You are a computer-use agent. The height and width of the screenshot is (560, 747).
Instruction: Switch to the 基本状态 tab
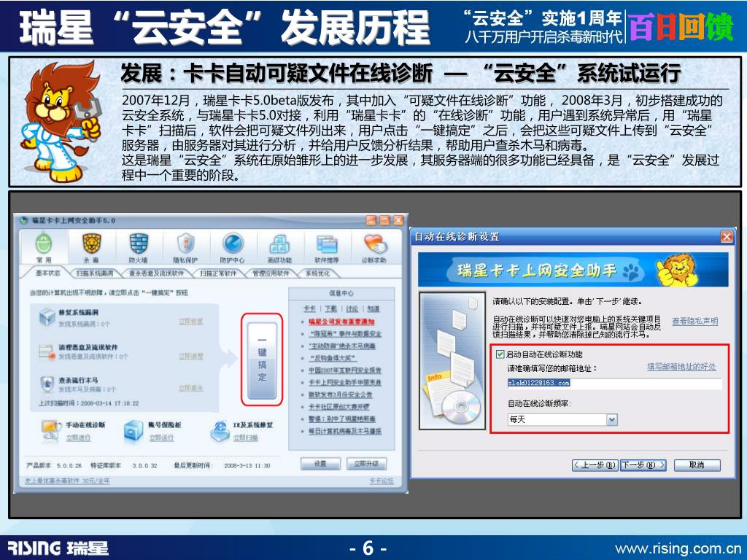pyautogui.click(x=47, y=273)
